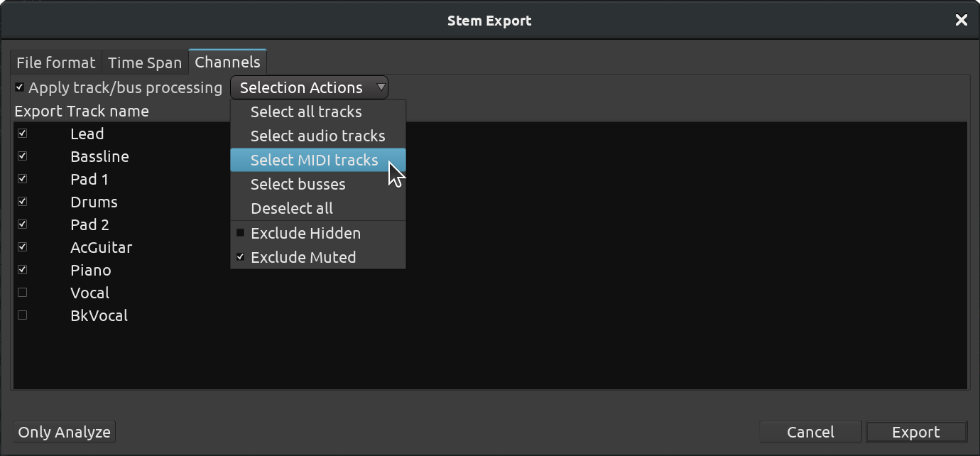Viewport: 980px width, 456px height.
Task: Uncheck the Drums track export box
Action: (x=23, y=202)
